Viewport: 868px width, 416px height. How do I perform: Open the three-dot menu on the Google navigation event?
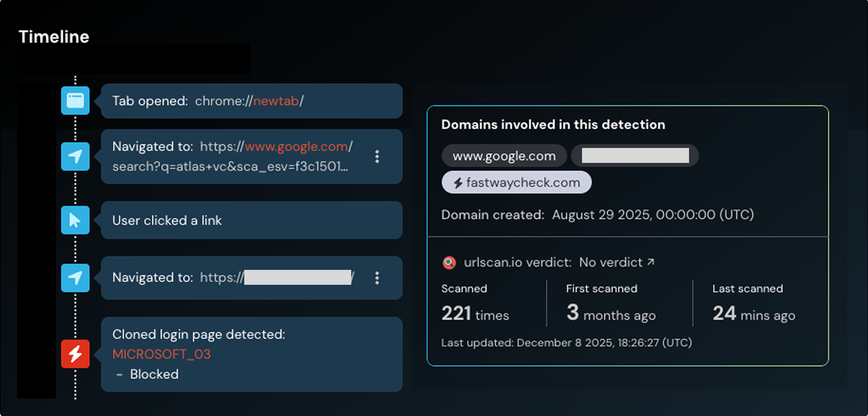click(x=377, y=157)
